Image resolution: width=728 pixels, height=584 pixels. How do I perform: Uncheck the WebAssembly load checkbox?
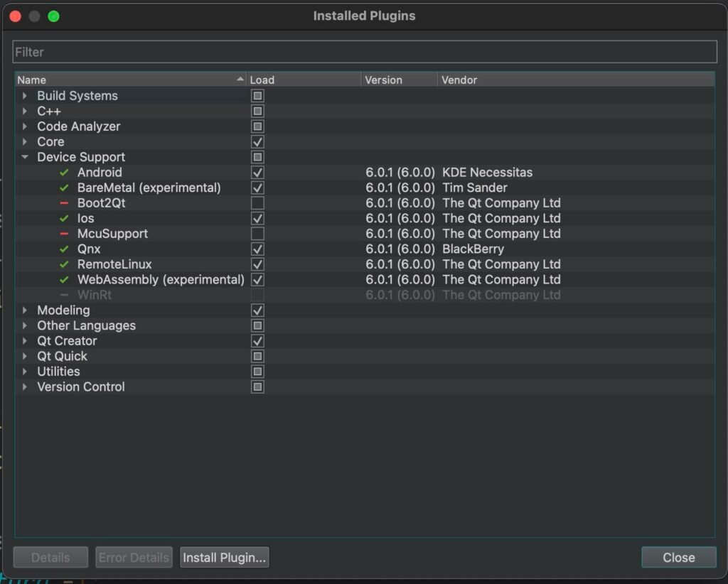pos(257,280)
